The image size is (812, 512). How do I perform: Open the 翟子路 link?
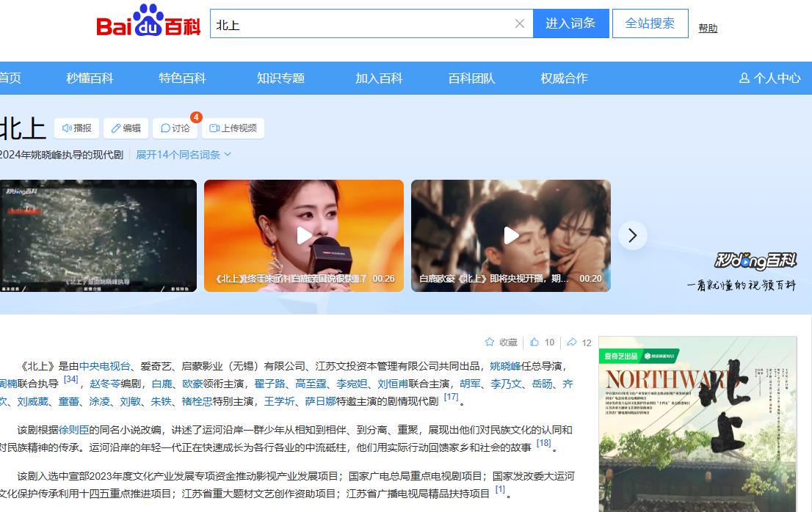pyautogui.click(x=269, y=384)
